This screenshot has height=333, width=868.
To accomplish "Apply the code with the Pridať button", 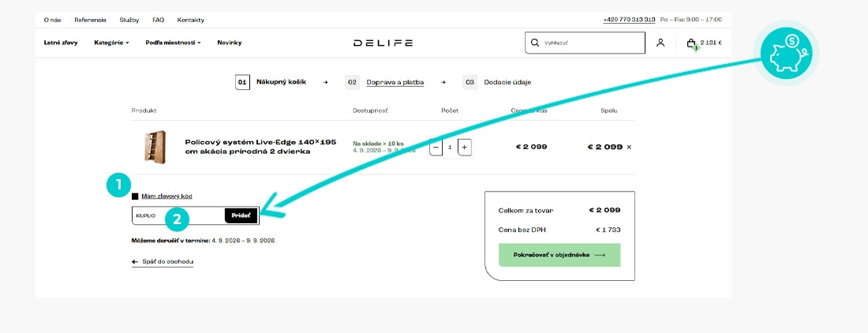I will 241,215.
